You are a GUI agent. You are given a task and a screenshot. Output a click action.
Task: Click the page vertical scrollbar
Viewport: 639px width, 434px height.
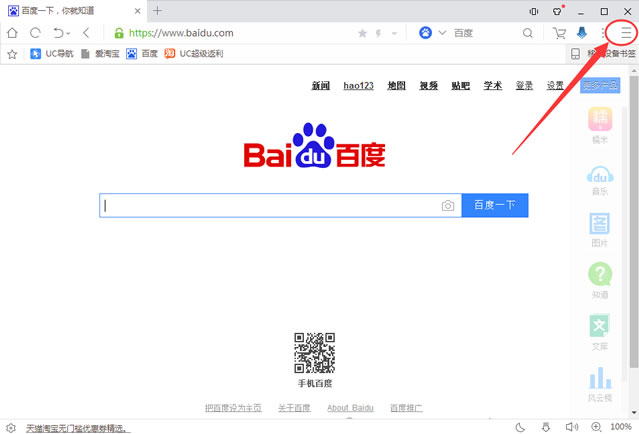634,221
